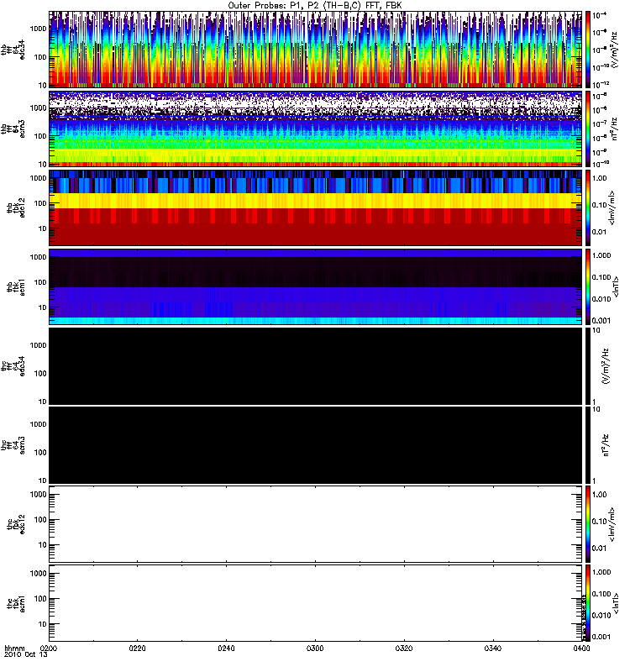Image resolution: width=630 pixels, height=672 pixels.
Task: Select the thb fff 64 scm3 spectrogram panel
Action: coord(316,129)
